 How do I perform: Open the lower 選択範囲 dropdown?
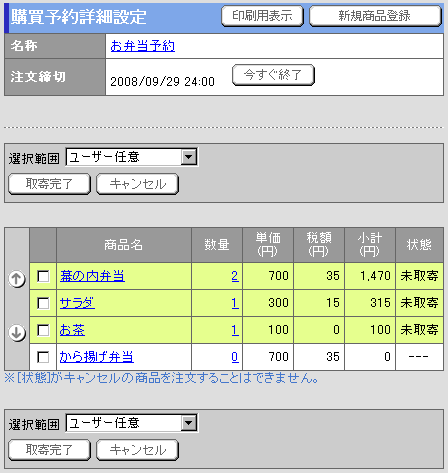[x=132, y=423]
